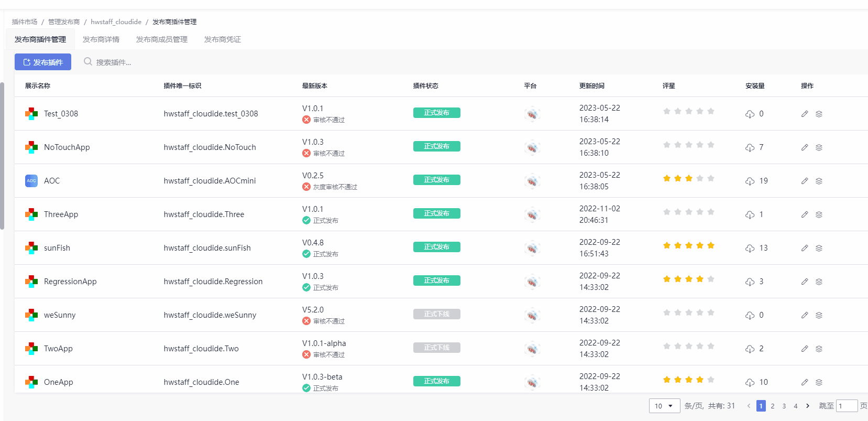868x421 pixels.
Task: Click the AOC plugin logo icon
Action: coord(31,181)
